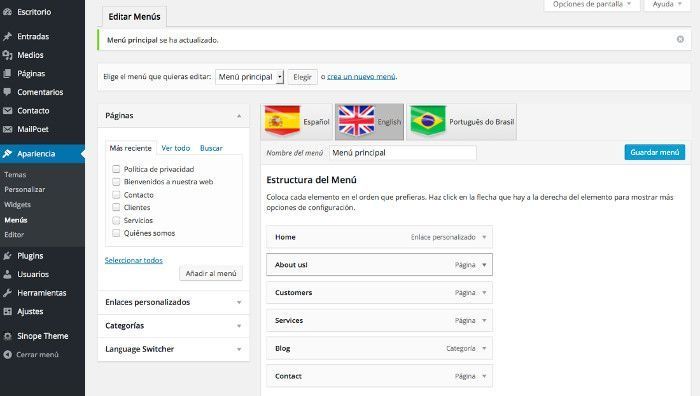Click the Plugins plug icon
The width and height of the screenshot is (700, 396).
(x=7, y=256)
